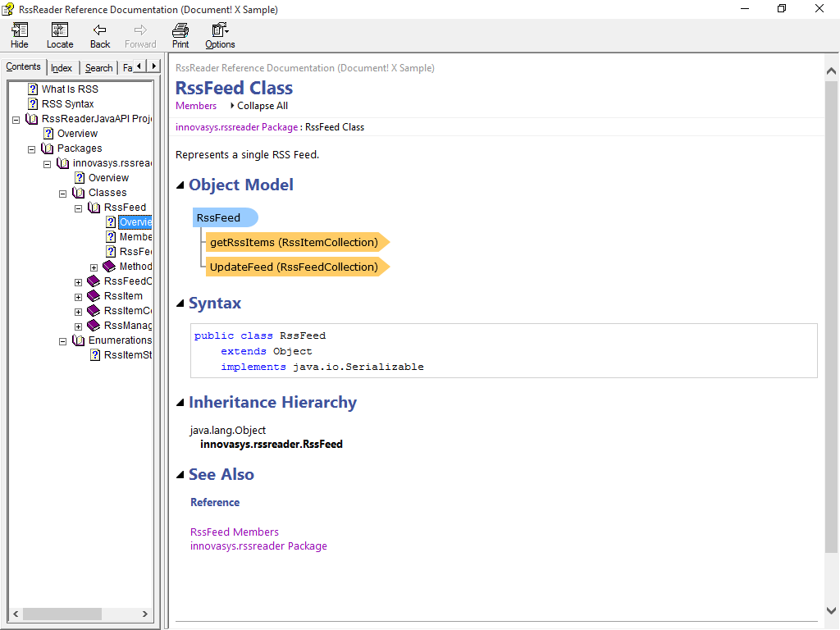Switch to the Search tab
The width and height of the screenshot is (840, 630).
pos(98,68)
